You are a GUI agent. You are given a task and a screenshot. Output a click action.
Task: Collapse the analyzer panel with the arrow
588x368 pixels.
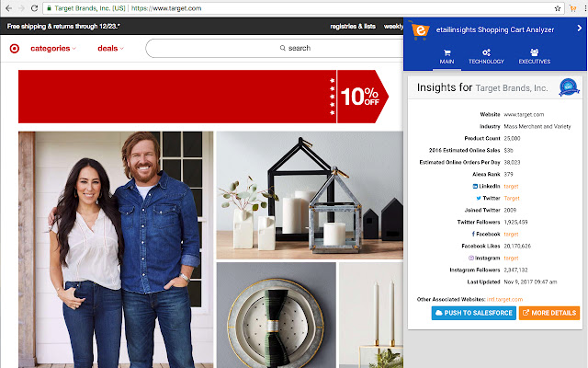pyautogui.click(x=580, y=29)
